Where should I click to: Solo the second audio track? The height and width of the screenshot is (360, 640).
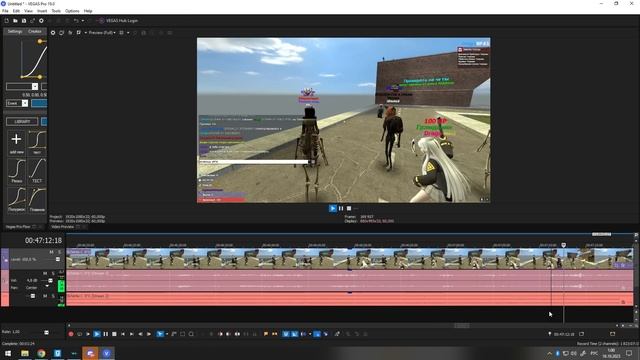53,296
